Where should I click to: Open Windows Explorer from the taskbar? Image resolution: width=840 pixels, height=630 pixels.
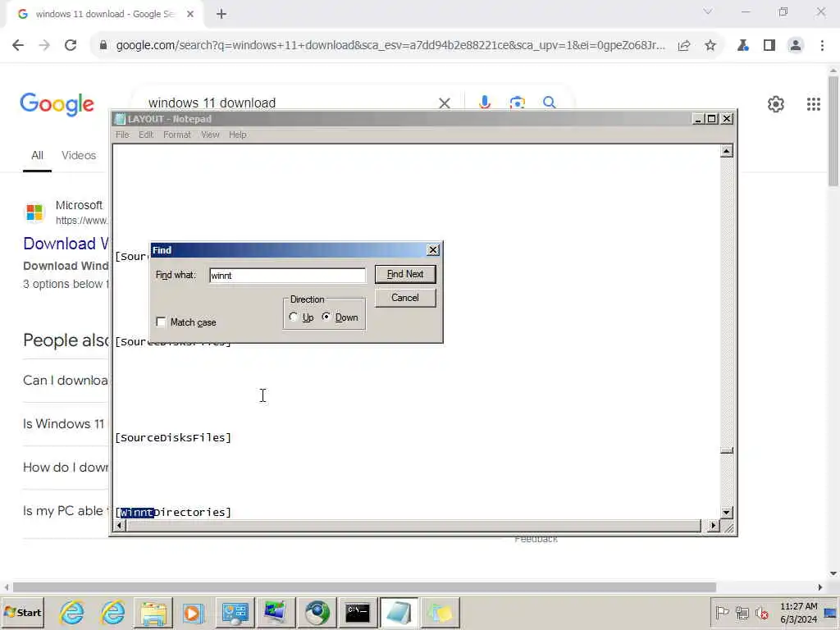[x=153, y=612]
